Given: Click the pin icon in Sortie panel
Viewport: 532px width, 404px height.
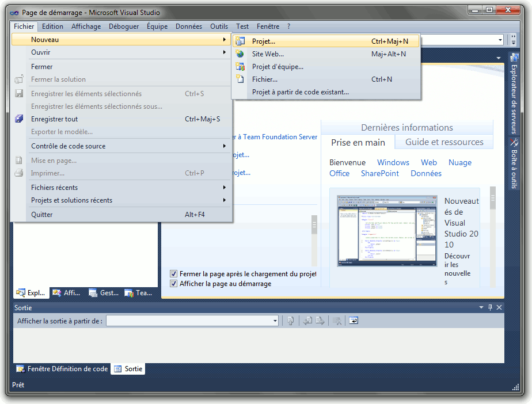Looking at the screenshot, I should [x=490, y=307].
